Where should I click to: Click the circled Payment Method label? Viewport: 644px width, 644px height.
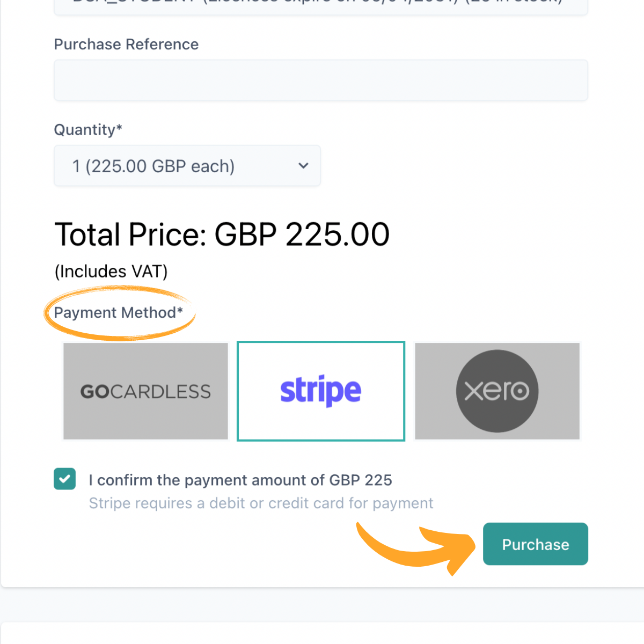(119, 312)
